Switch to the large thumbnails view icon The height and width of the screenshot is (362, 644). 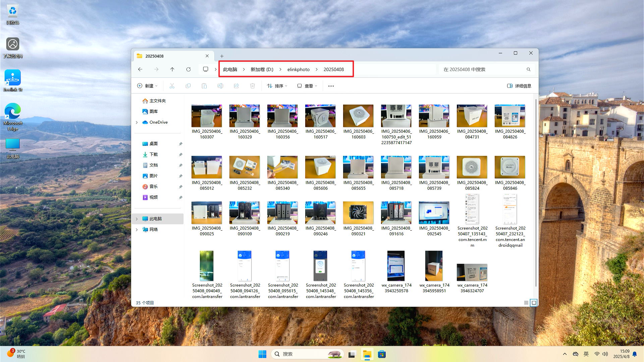(x=534, y=303)
